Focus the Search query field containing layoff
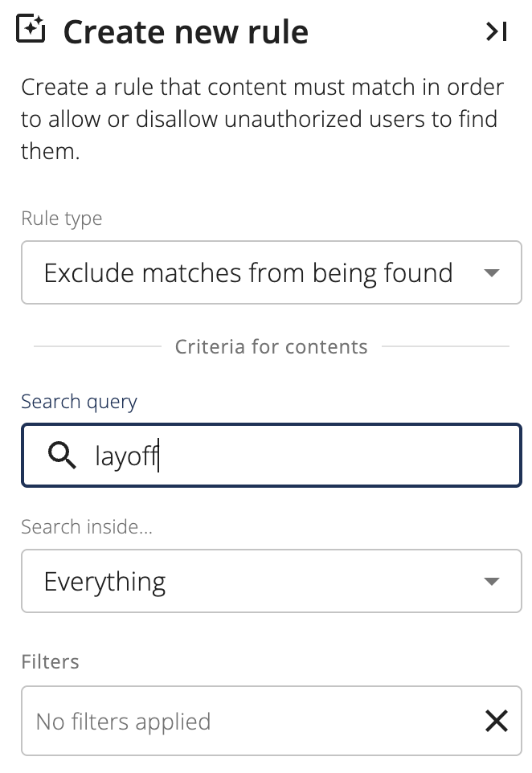Viewport: 532px width, 773px height. tap(271, 455)
